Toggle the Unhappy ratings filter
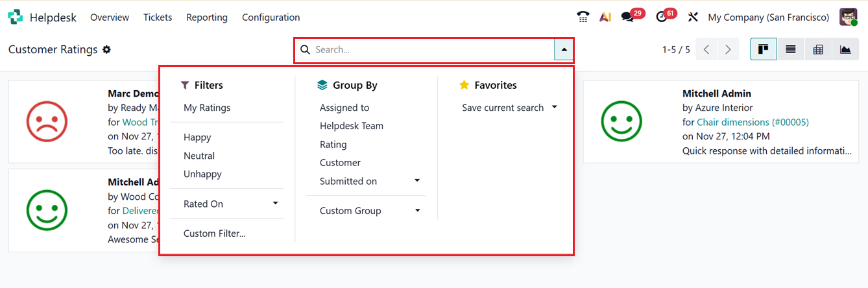Viewport: 868px width, 288px height. [x=202, y=174]
